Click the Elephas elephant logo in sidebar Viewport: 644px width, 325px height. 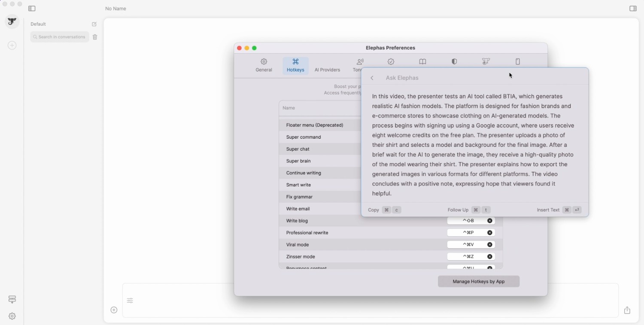12,21
